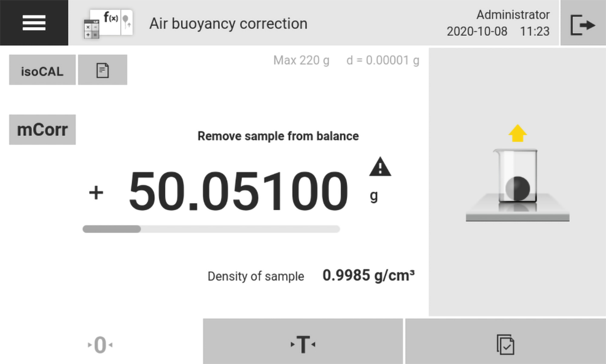Image resolution: width=606 pixels, height=364 pixels.
Task: Click the weight capacity bar
Action: pyautogui.click(x=211, y=229)
